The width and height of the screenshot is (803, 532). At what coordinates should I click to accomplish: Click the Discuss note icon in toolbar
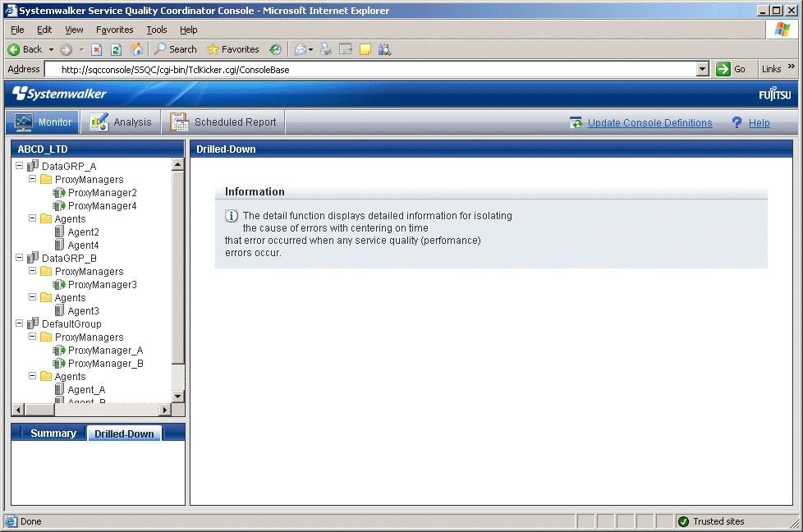[365, 49]
